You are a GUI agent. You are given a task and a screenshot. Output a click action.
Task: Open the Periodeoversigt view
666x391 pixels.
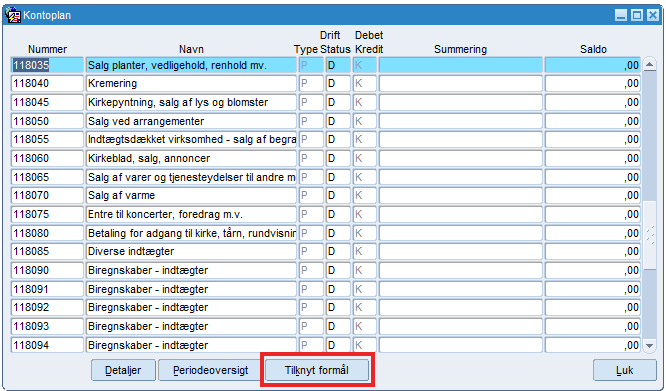211,370
